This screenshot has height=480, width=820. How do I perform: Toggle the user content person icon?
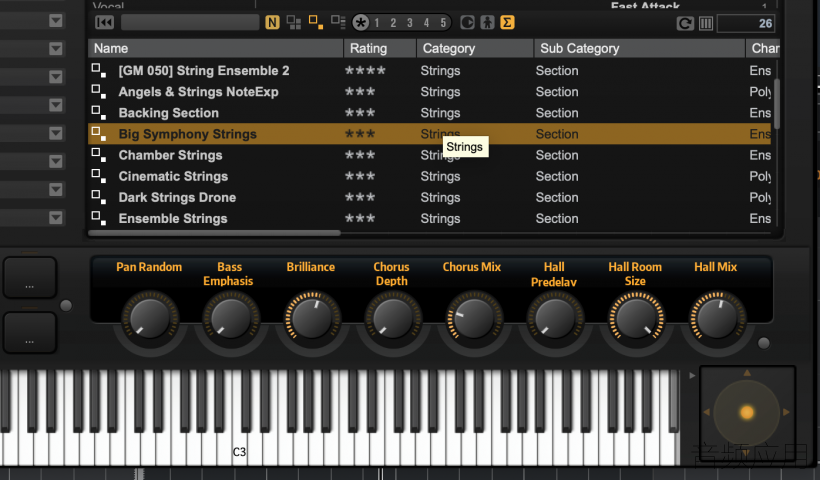click(487, 22)
